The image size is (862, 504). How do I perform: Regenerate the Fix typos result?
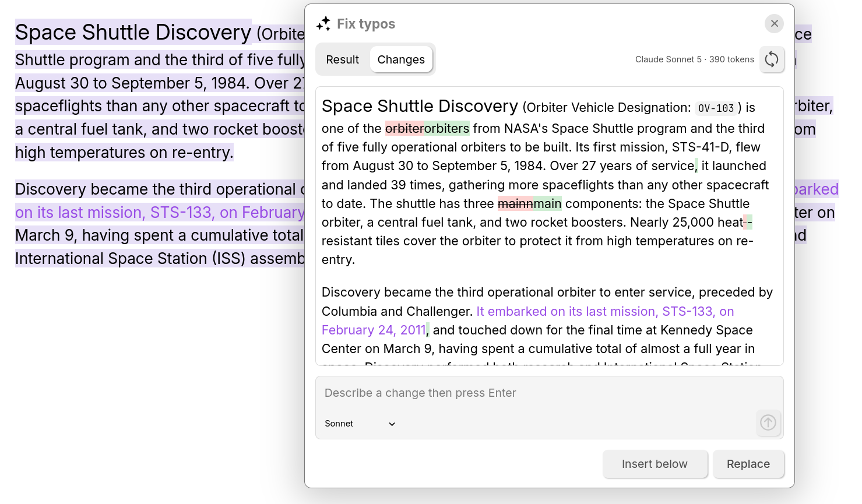[772, 59]
